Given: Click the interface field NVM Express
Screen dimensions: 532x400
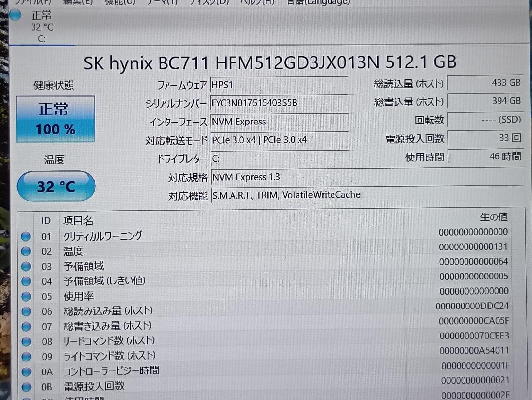Looking at the screenshot, I should tap(279, 122).
